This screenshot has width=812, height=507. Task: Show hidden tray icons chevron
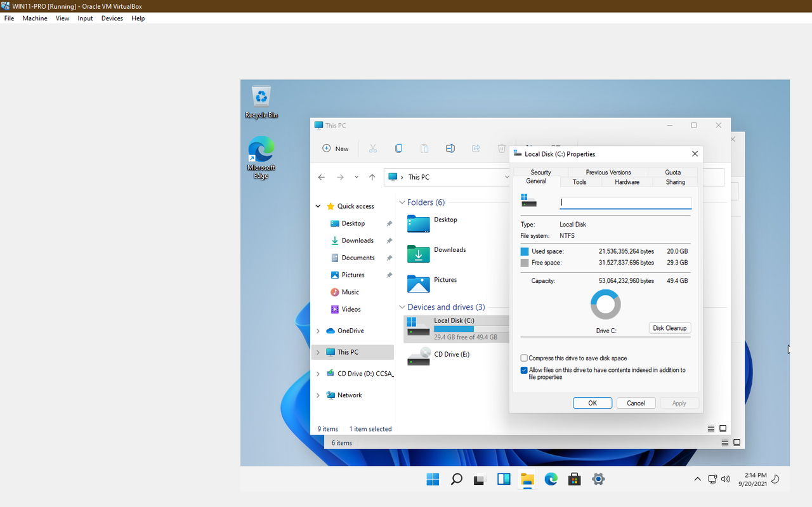(x=697, y=478)
